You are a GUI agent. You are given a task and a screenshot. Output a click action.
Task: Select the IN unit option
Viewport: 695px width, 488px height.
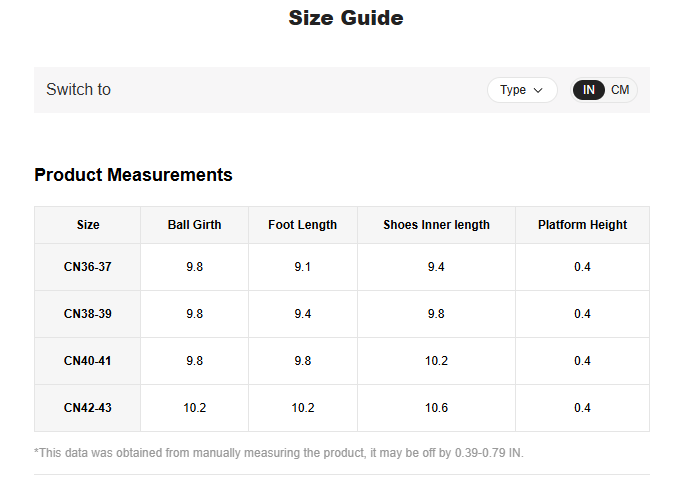[x=589, y=90]
